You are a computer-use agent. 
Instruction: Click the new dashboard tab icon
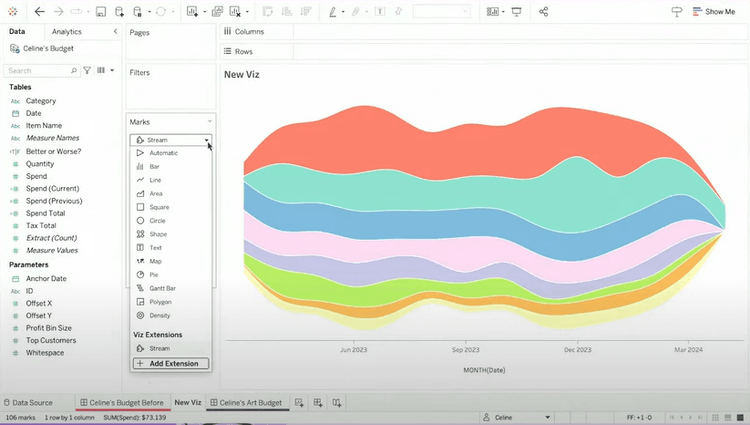[x=318, y=403]
